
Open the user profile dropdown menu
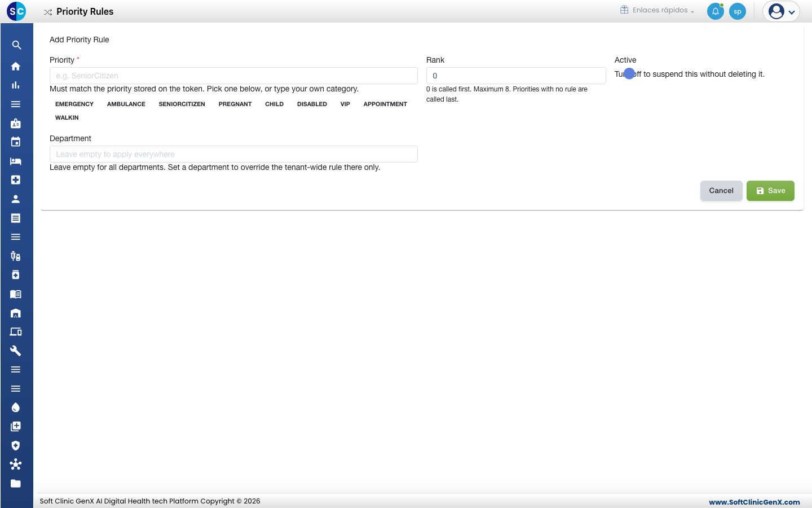pyautogui.click(x=782, y=11)
